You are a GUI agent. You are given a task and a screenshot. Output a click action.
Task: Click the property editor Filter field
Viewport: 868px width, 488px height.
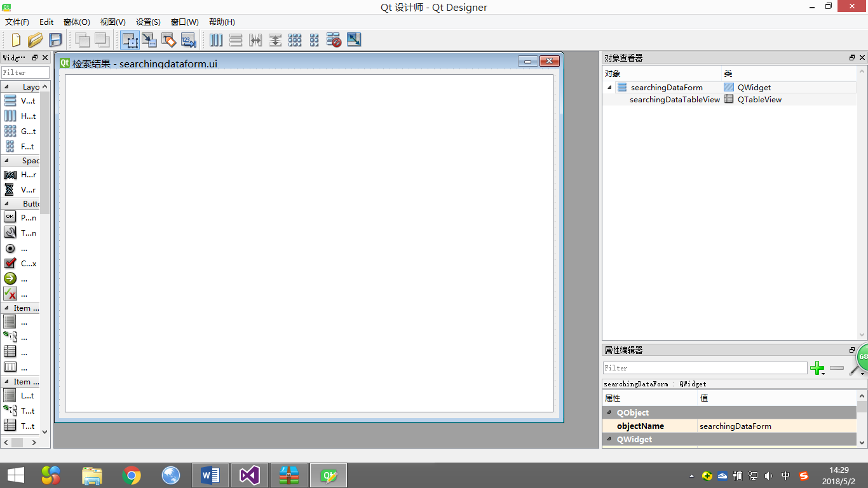point(704,368)
